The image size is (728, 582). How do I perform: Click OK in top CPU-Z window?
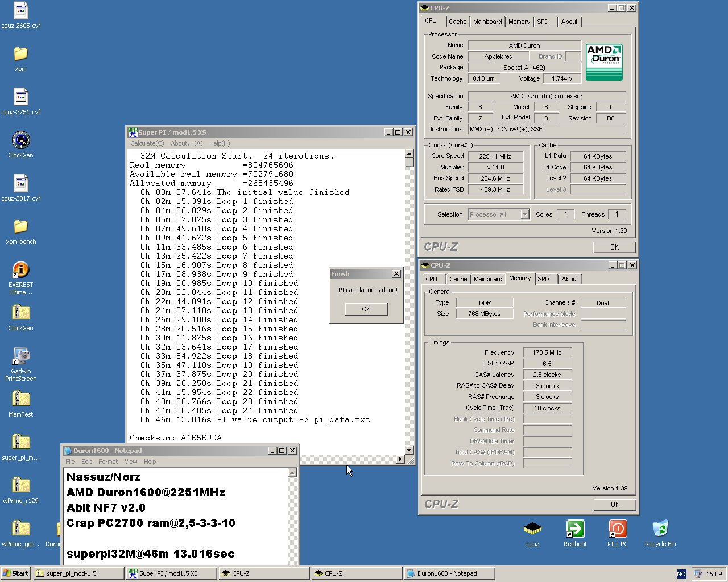pos(614,247)
